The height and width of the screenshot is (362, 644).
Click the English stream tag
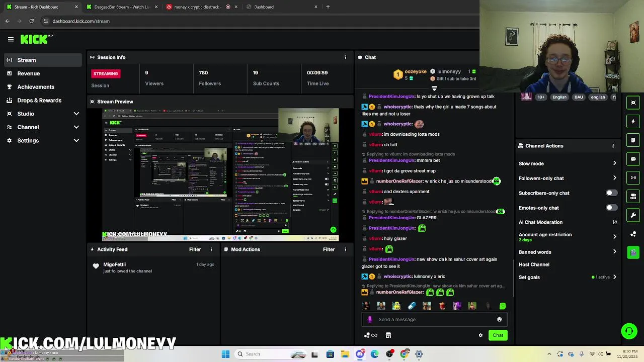pyautogui.click(x=559, y=97)
